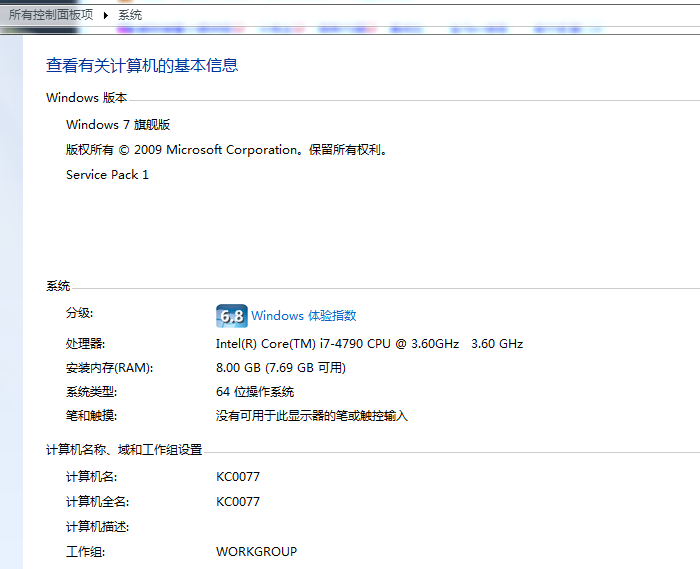700x569 pixels.
Task: Click the 计算机名称、域和工作组设置 section header
Action: [124, 451]
